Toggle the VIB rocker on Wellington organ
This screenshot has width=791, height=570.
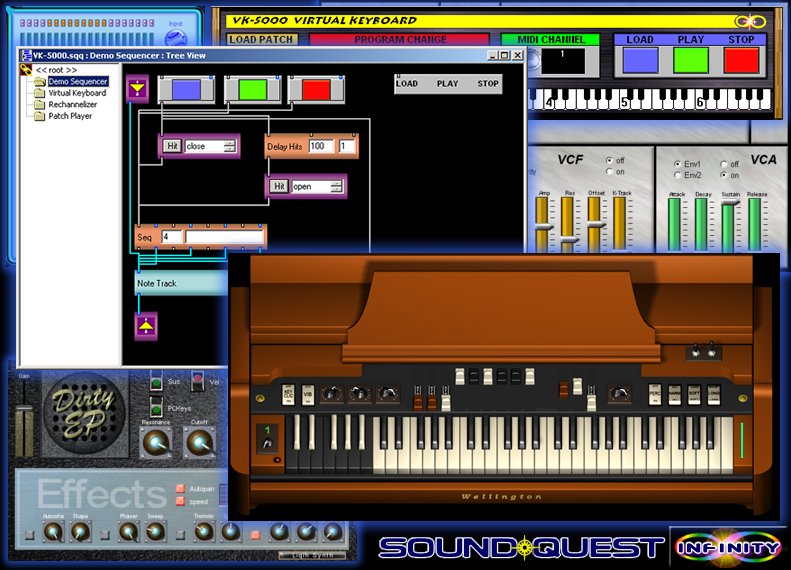(308, 395)
